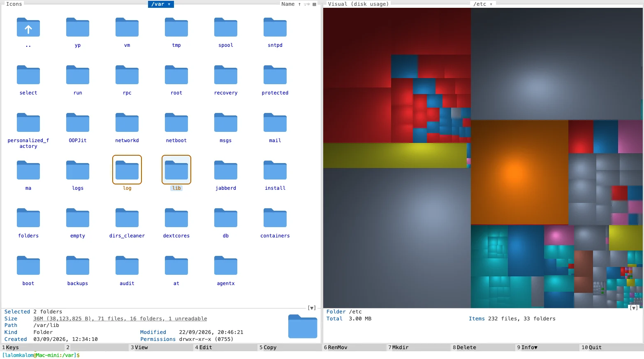Click the large orange treemap block

pos(519,172)
